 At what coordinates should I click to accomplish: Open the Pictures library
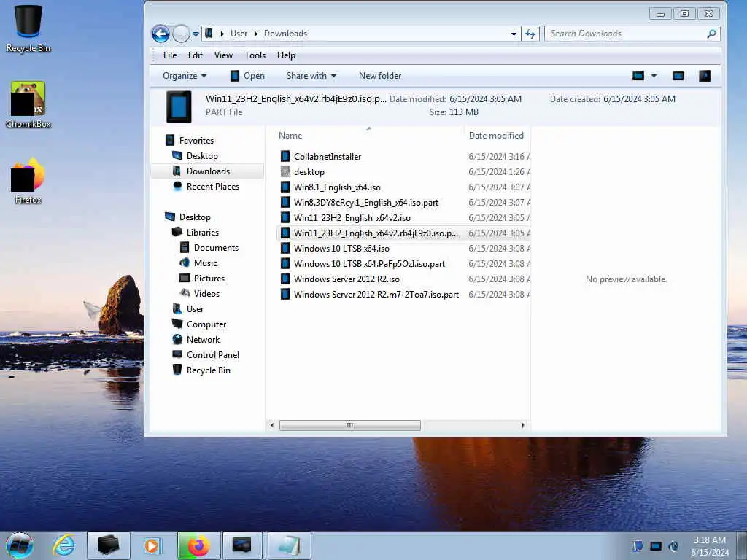coord(209,278)
